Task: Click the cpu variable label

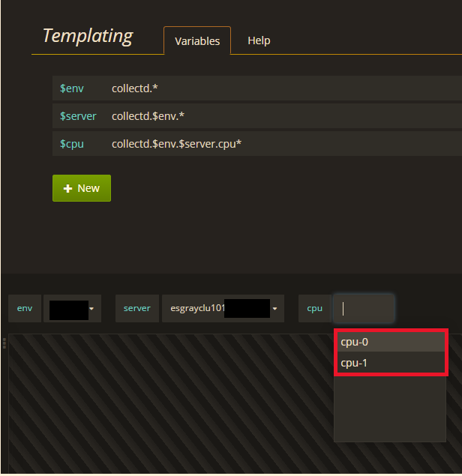Action: click(x=315, y=308)
